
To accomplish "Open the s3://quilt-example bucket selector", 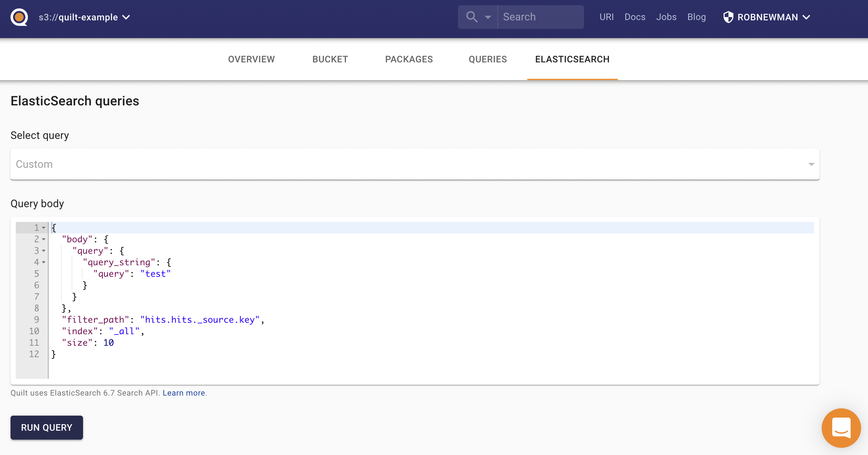I will click(84, 17).
